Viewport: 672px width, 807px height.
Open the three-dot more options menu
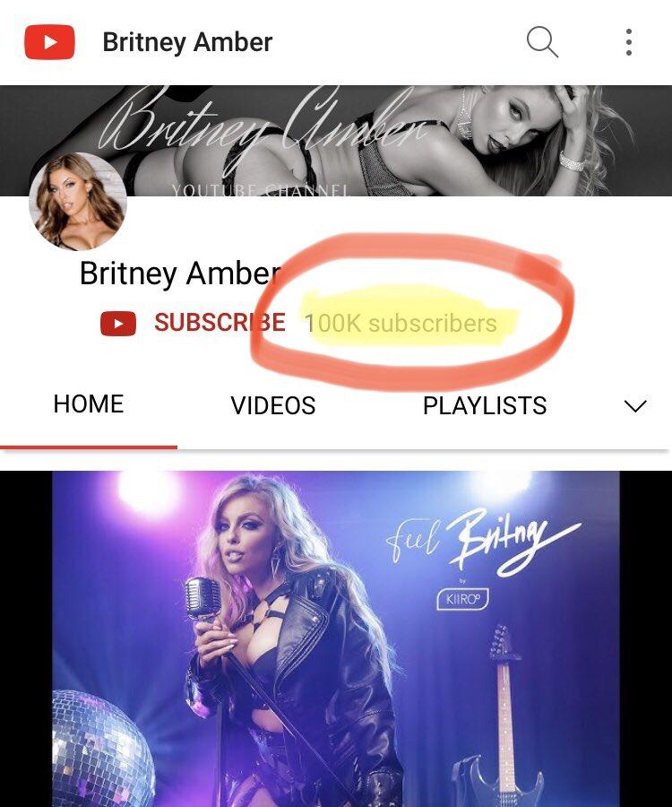click(x=629, y=41)
